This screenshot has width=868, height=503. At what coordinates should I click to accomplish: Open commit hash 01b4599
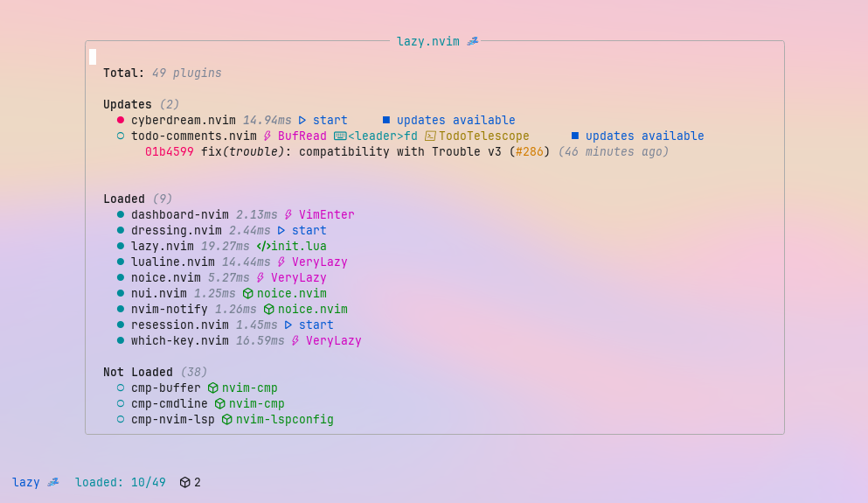coord(170,152)
